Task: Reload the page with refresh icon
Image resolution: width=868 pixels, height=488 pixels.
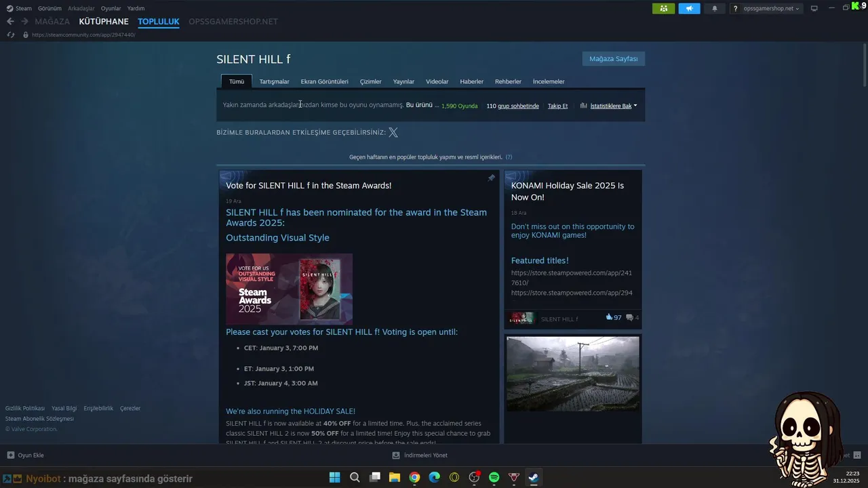Action: pyautogui.click(x=10, y=35)
